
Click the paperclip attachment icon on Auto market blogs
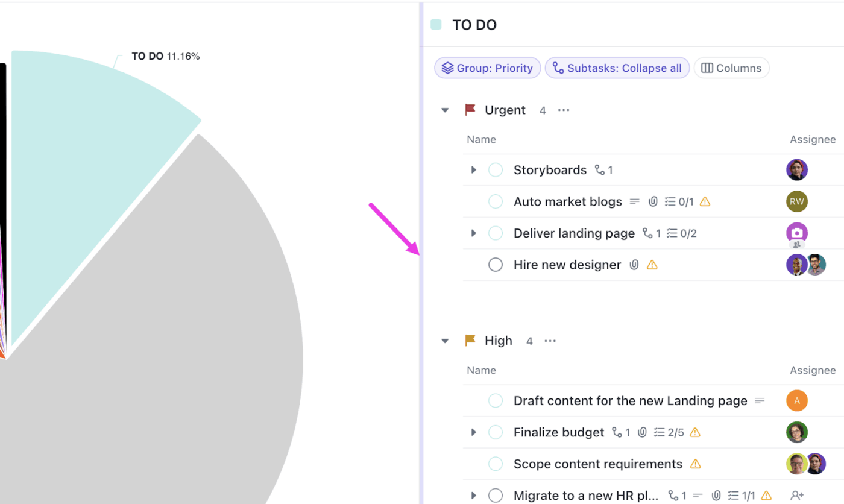click(x=653, y=201)
